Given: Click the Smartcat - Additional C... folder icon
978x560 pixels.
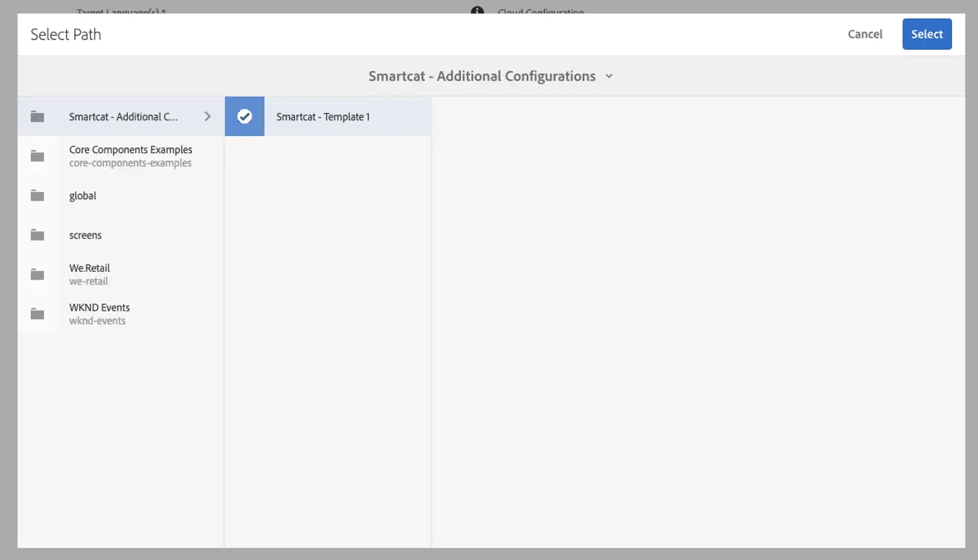Looking at the screenshot, I should coord(37,116).
